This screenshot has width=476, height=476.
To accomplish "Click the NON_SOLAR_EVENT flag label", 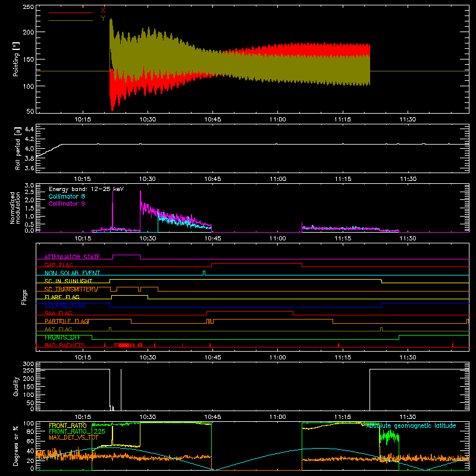I will [72, 273].
